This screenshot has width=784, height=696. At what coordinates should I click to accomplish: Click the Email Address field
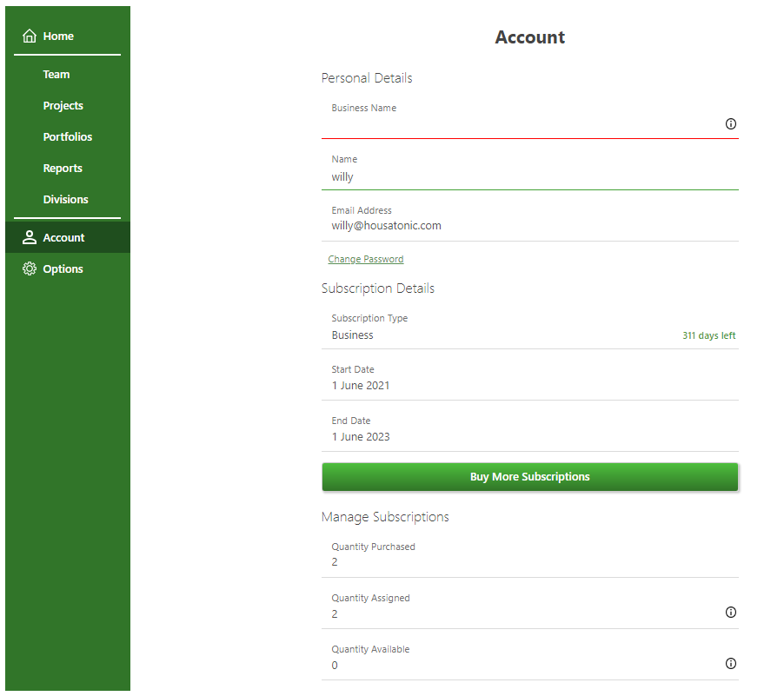pyautogui.click(x=522, y=226)
